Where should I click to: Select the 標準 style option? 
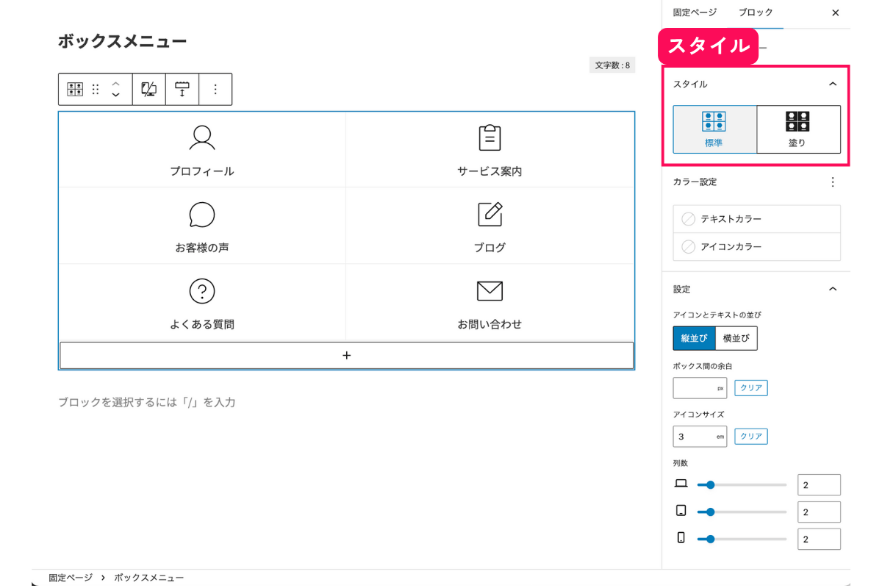tap(714, 129)
